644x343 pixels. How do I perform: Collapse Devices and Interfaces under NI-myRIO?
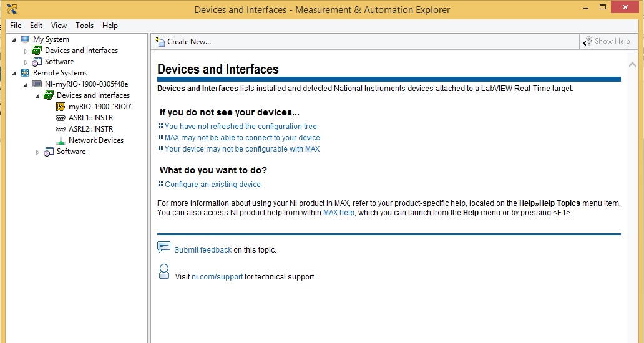(38, 96)
